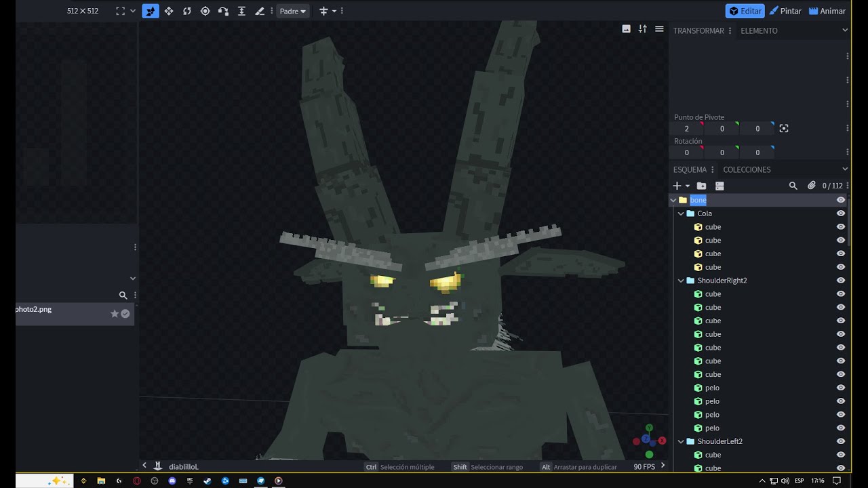Click the Rotación X field
Image resolution: width=868 pixels, height=488 pixels.
coord(686,152)
